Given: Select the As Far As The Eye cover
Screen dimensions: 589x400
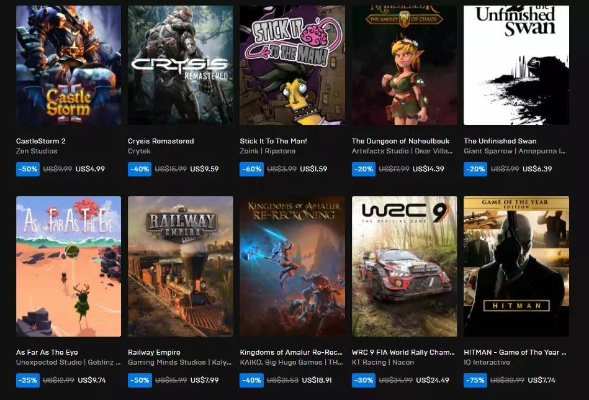Looking at the screenshot, I should pos(68,266).
